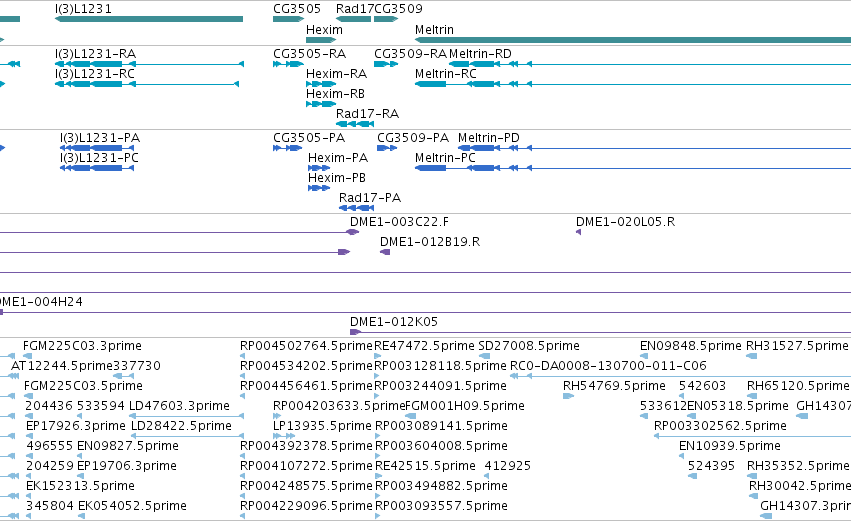This screenshot has height=521, width=851.
Task: Open the Meltrin-RD transcript label
Action: (x=480, y=54)
